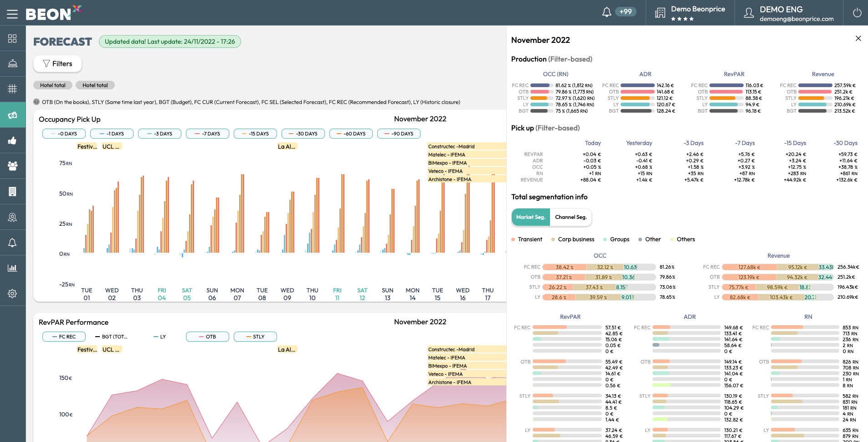Screen dimensions: 868x442
Task: Open the alerts bell icon in the sidebar
Action: coord(12,243)
